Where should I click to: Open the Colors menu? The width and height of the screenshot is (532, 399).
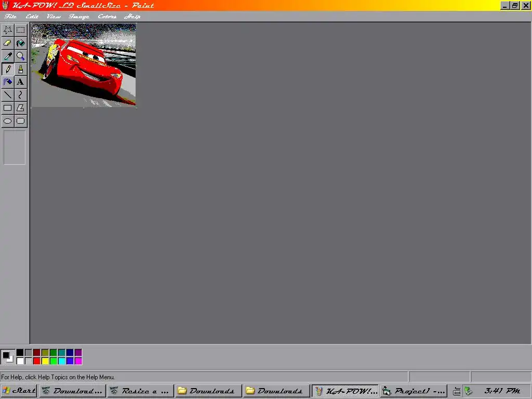click(x=107, y=16)
